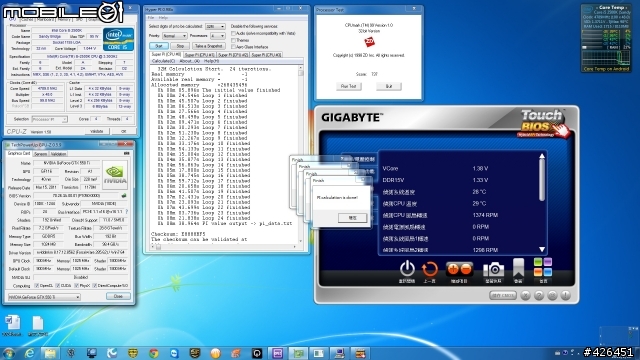The width and height of the screenshot is (640, 360).
Task: Open the About menu in Super PI
Action: (x=189, y=61)
